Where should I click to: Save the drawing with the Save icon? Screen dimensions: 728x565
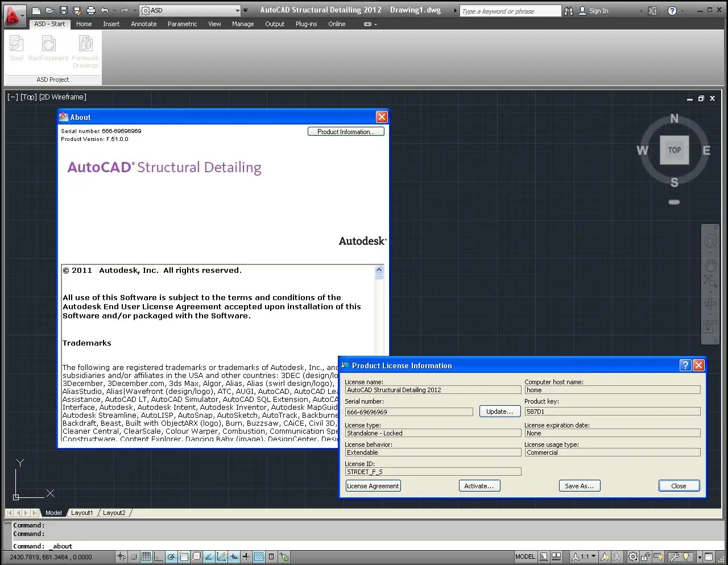click(64, 11)
